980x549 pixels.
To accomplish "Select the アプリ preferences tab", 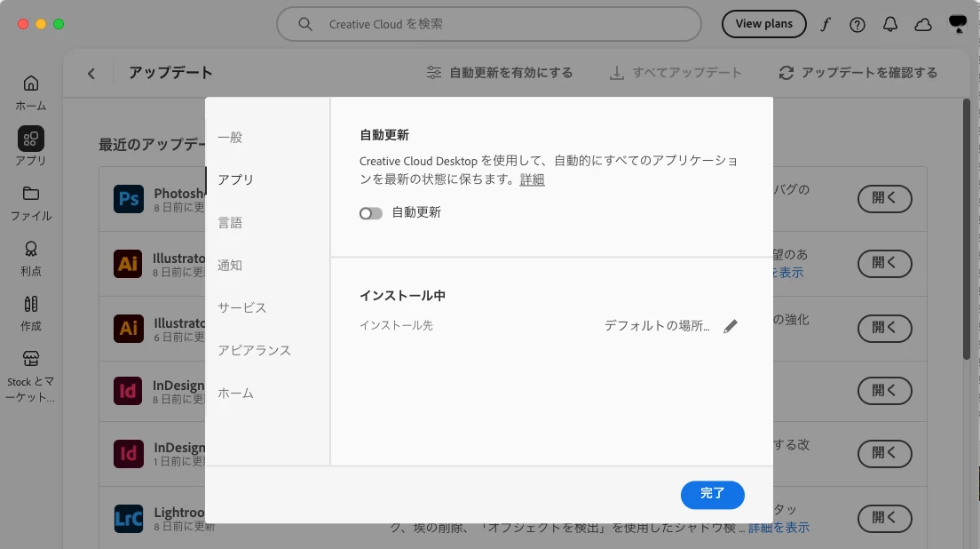I will point(235,180).
